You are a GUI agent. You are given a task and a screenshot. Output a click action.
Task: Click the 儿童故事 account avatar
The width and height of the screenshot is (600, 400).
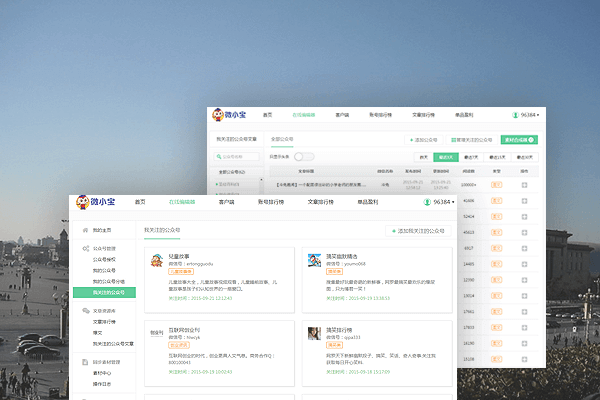coord(156,260)
